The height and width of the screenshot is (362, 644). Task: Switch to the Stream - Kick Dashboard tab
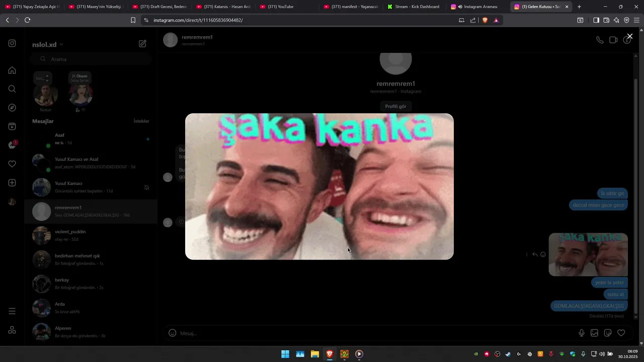(415, 7)
